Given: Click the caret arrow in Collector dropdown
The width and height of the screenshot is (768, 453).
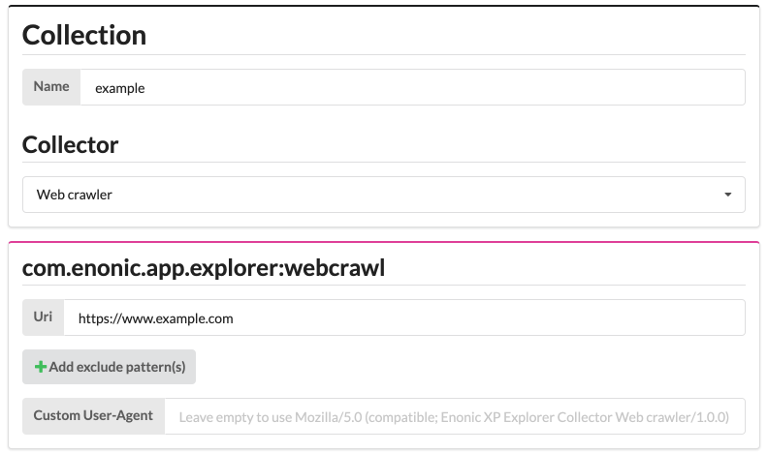Looking at the screenshot, I should click(x=728, y=194).
